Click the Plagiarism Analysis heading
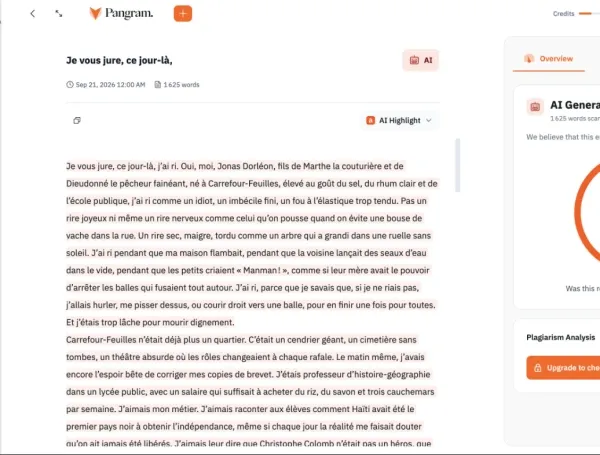The height and width of the screenshot is (455, 600). (561, 338)
